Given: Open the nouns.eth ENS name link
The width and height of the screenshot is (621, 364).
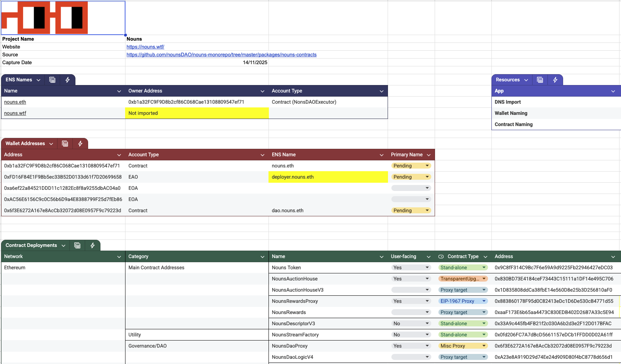Looking at the screenshot, I should [x=15, y=102].
